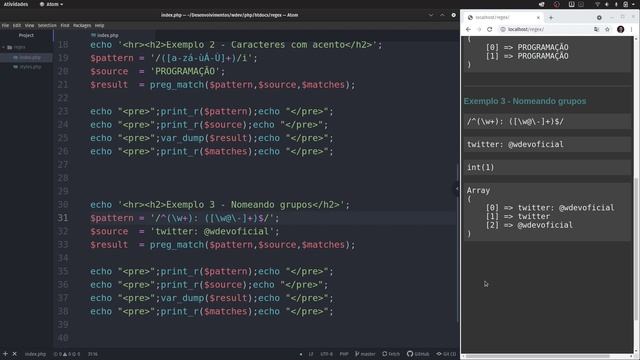Reload the localhost page
Screen dimensions: 640x360
489,29
